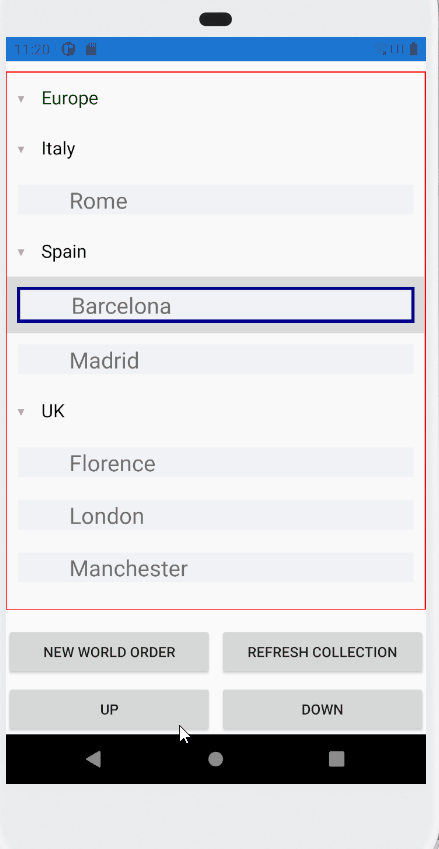The height and width of the screenshot is (849, 439).
Task: Tap the battery icon in status bar
Action: (414, 49)
